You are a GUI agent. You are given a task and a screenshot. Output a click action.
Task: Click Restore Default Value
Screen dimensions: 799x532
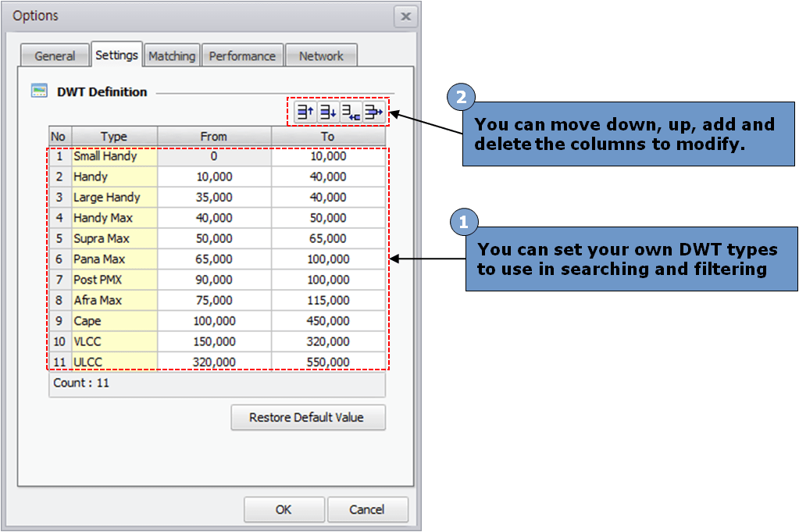[308, 417]
